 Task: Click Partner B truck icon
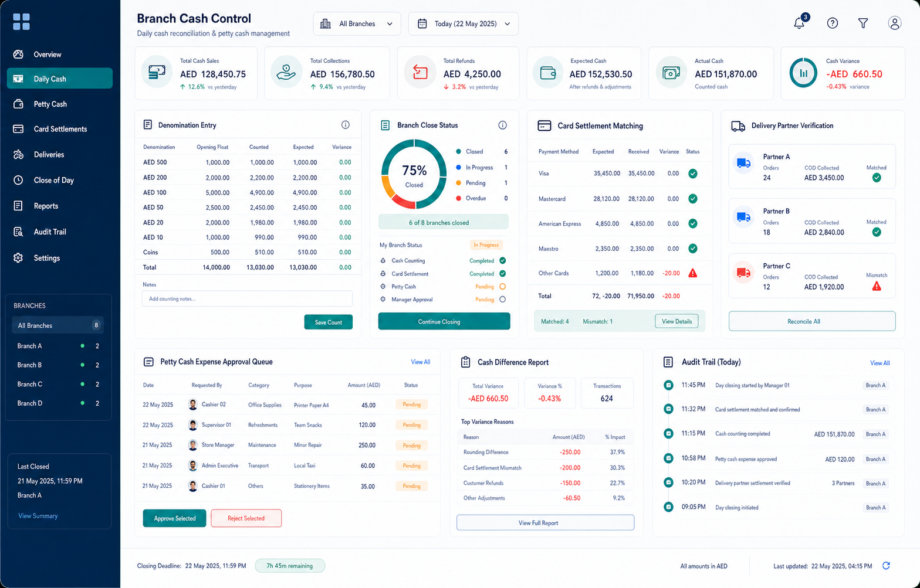pyautogui.click(x=744, y=217)
